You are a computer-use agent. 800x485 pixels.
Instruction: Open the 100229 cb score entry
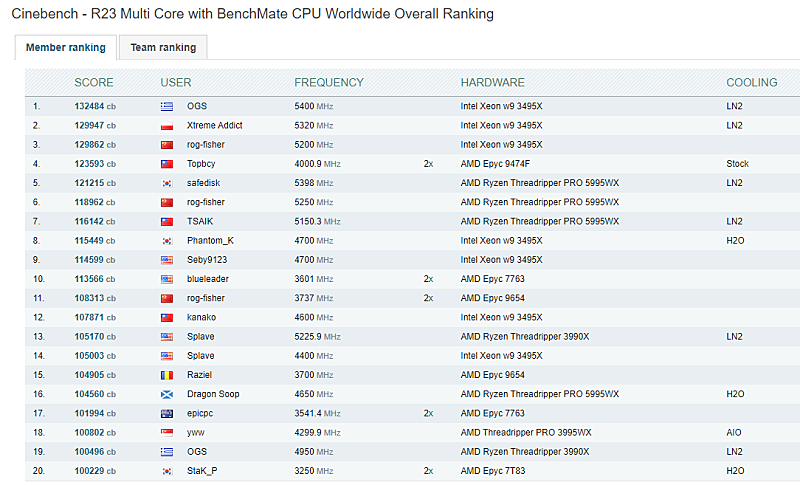pyautogui.click(x=95, y=471)
